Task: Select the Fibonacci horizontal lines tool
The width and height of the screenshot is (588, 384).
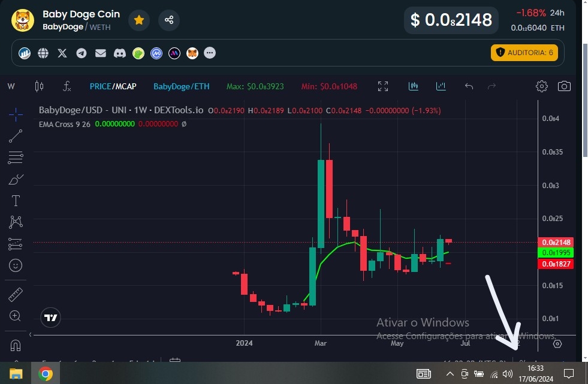Action: (x=16, y=158)
